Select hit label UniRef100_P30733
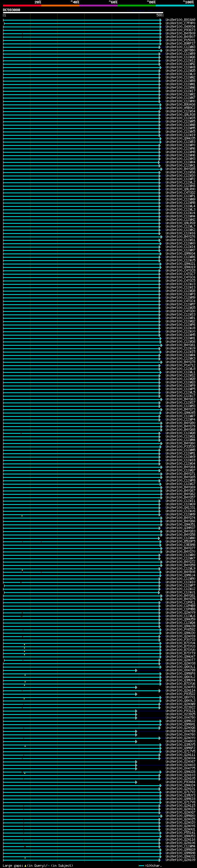The height and width of the screenshot is (868, 197). (180, 639)
